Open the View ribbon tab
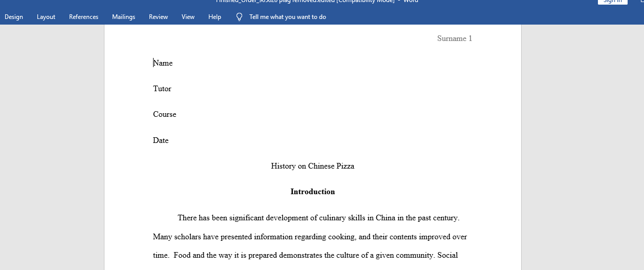The height and width of the screenshot is (270, 644). point(188,17)
